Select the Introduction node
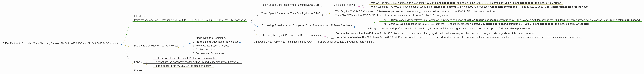 (141, 16)
